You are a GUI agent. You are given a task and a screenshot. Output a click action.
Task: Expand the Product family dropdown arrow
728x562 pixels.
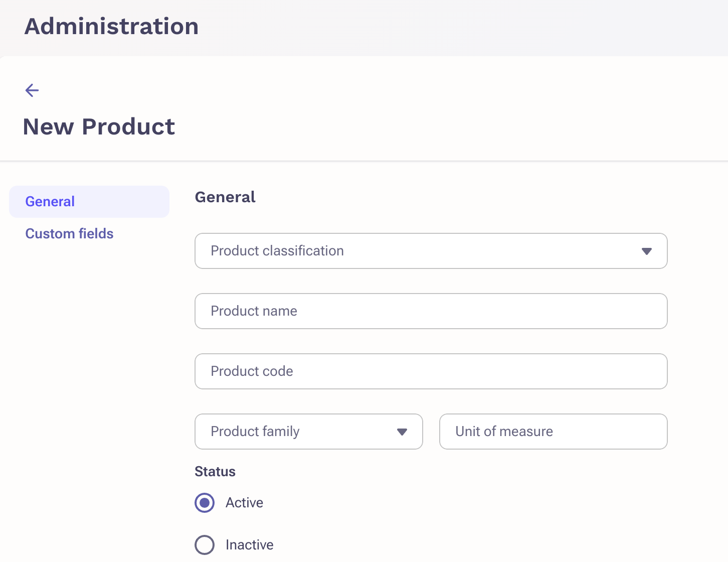point(402,432)
